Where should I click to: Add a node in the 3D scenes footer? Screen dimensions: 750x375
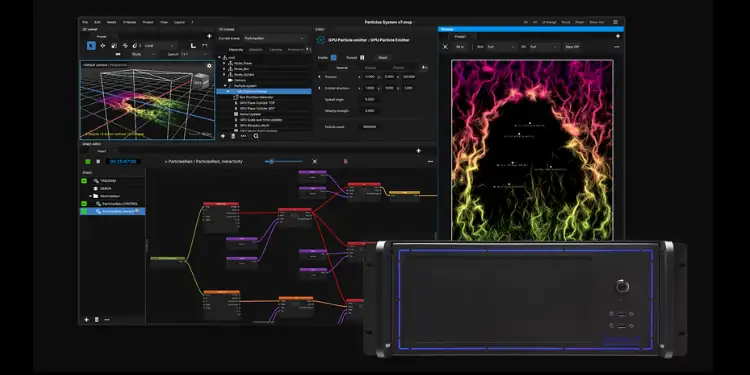tap(223, 136)
